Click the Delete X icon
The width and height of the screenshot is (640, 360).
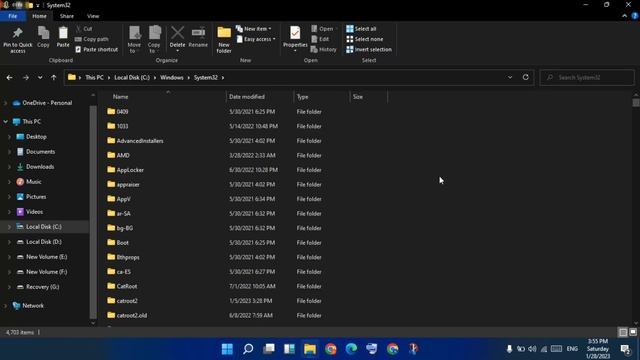click(177, 33)
